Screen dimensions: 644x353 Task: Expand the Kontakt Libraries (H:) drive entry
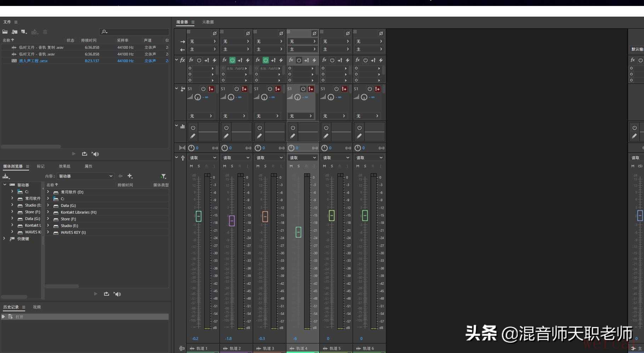point(48,212)
